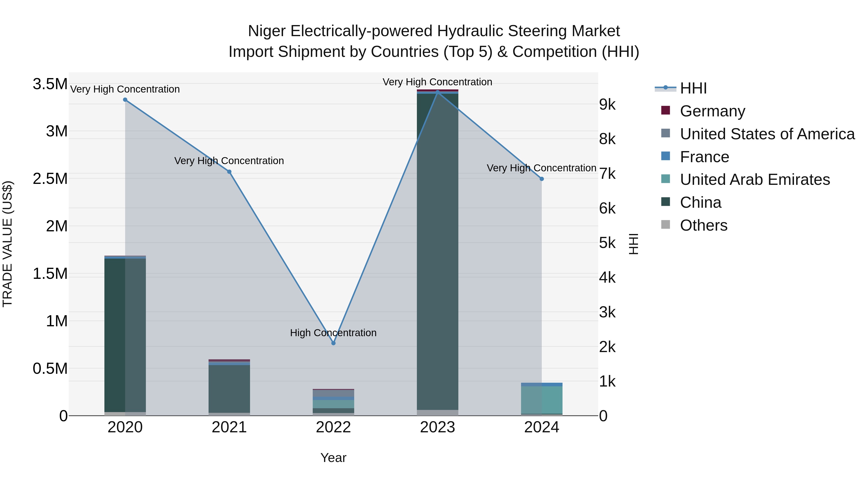Screen dimensions: 868x488
Task: Toggle the Germany legend entry
Action: [x=703, y=111]
